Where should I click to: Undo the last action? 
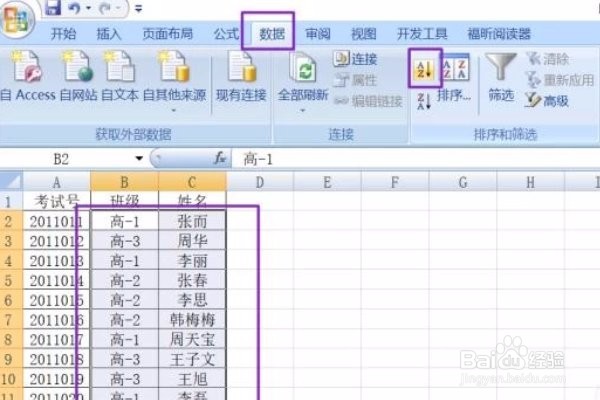tap(74, 8)
